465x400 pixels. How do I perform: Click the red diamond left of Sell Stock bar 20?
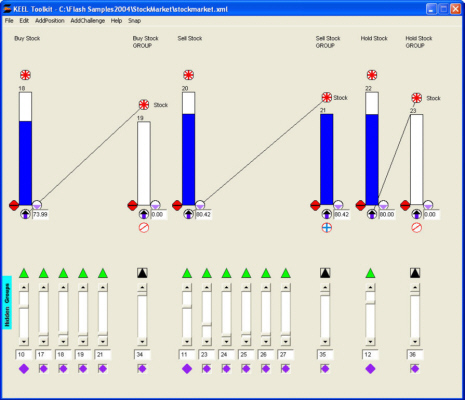177,205
